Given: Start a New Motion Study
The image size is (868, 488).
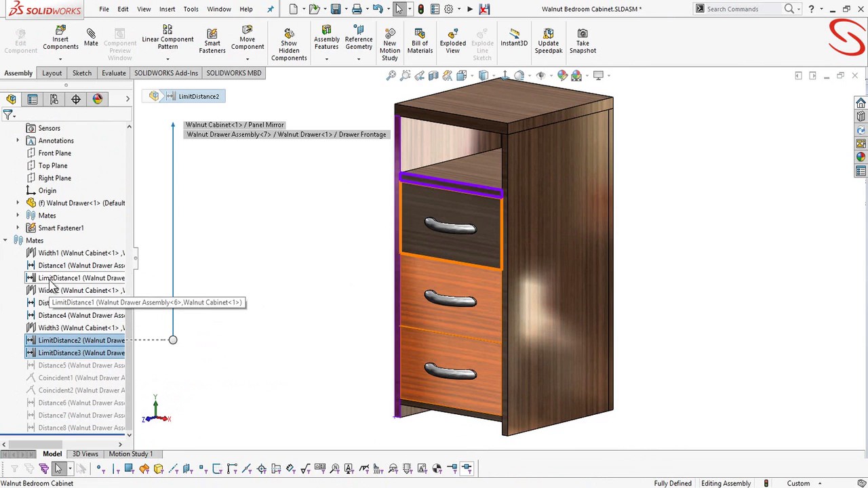Looking at the screenshot, I should 390,45.
